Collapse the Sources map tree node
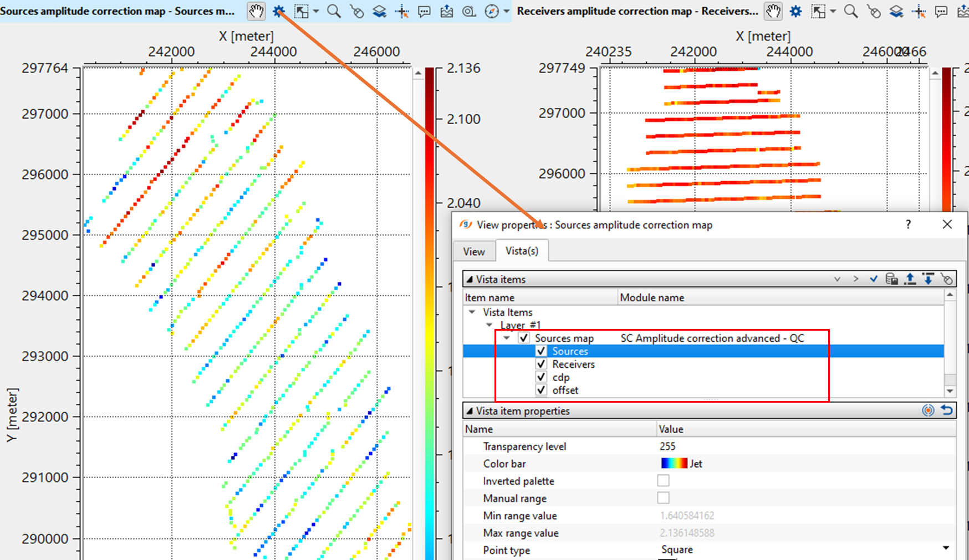This screenshot has width=969, height=560. click(507, 338)
